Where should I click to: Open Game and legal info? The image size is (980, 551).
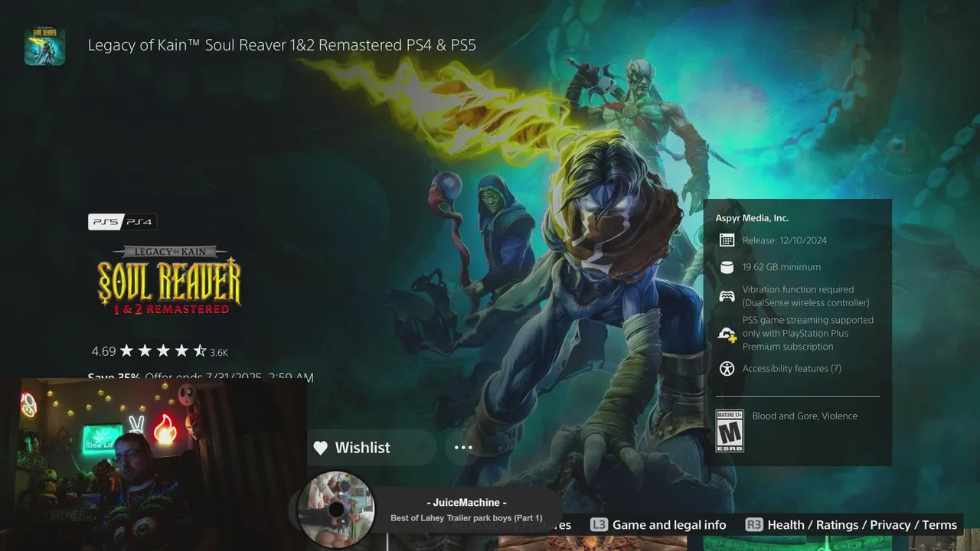(x=669, y=525)
